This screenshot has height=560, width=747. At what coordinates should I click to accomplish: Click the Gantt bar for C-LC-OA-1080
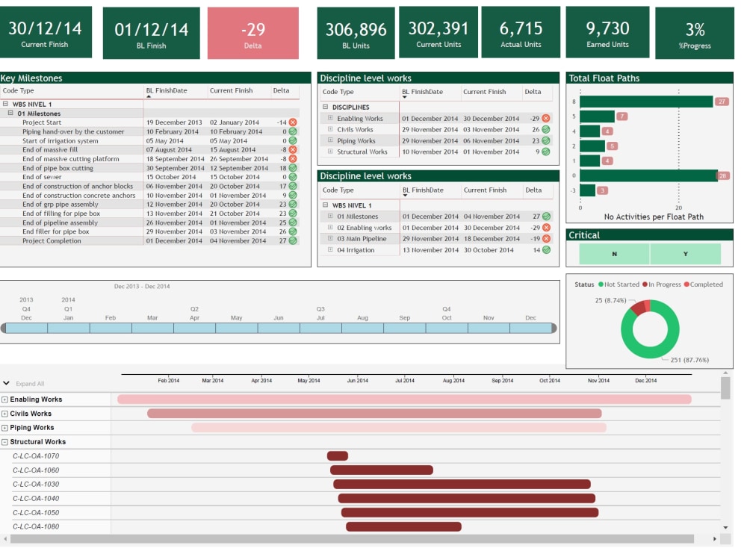[x=403, y=526]
